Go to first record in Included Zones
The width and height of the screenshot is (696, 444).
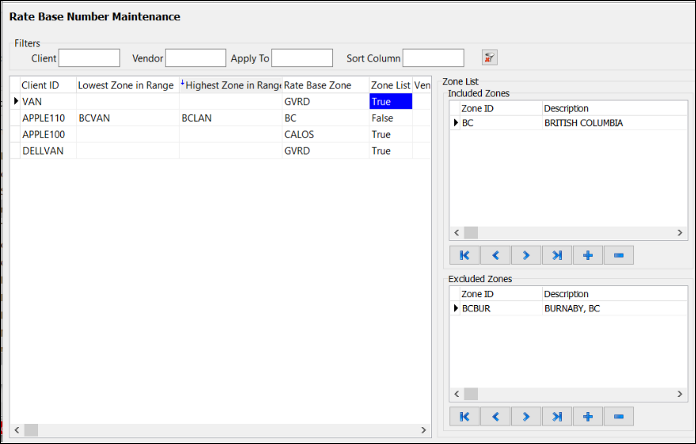coord(465,255)
